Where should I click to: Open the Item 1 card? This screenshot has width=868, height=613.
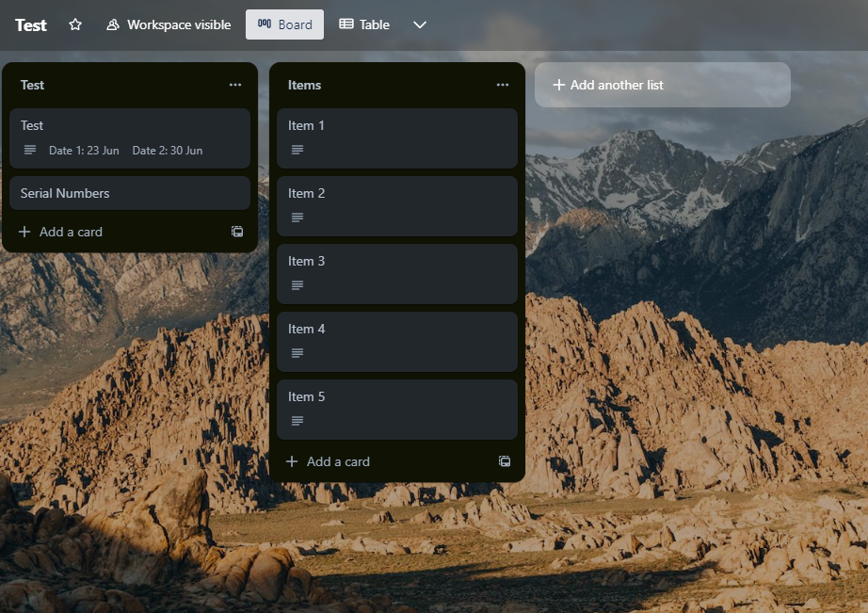click(397, 138)
